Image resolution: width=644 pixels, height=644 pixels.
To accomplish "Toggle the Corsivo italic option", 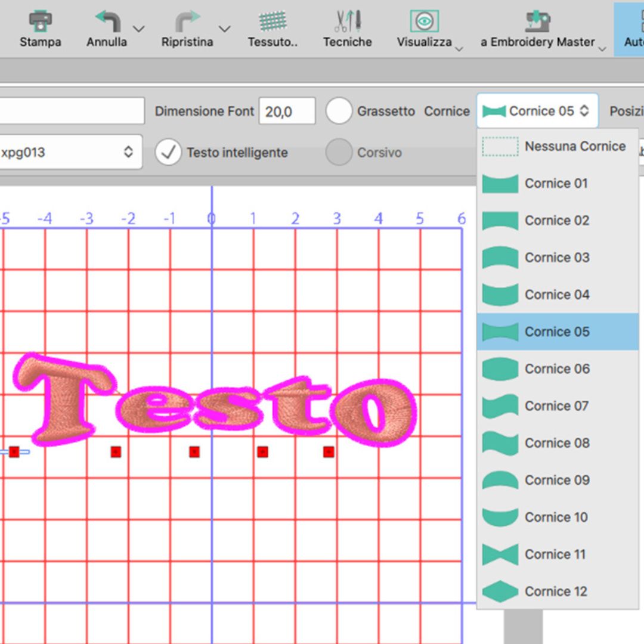I will click(x=339, y=153).
